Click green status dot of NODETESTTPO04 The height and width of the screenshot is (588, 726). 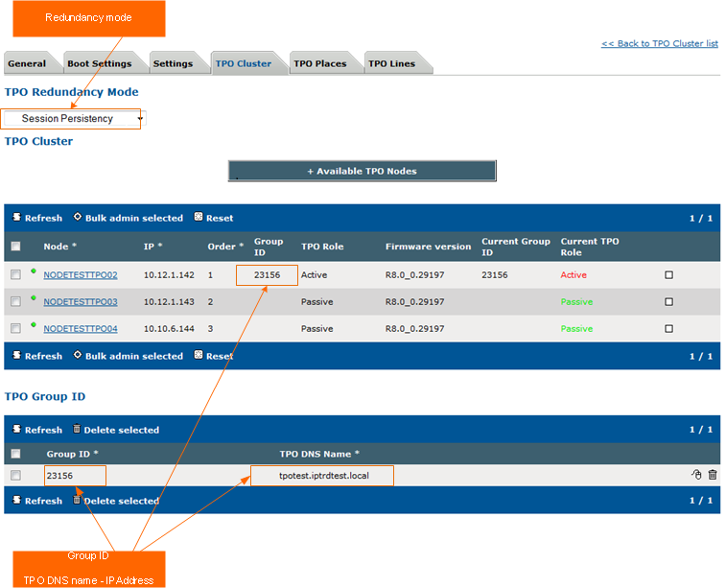click(x=34, y=324)
